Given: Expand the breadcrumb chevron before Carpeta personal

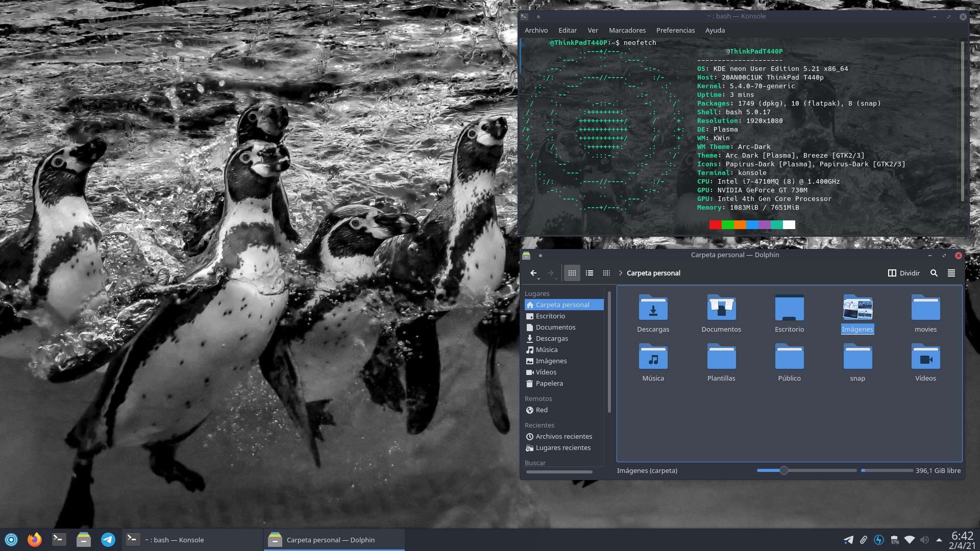Looking at the screenshot, I should tap(620, 273).
